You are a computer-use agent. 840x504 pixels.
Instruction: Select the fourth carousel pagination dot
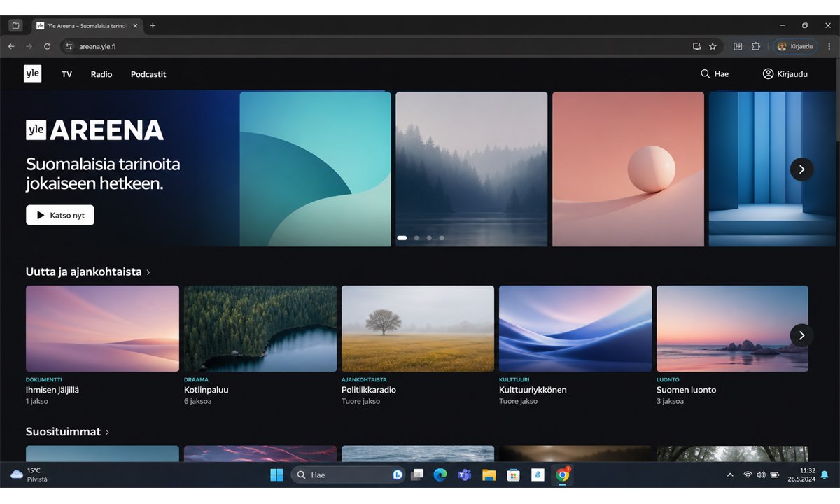[442, 238]
